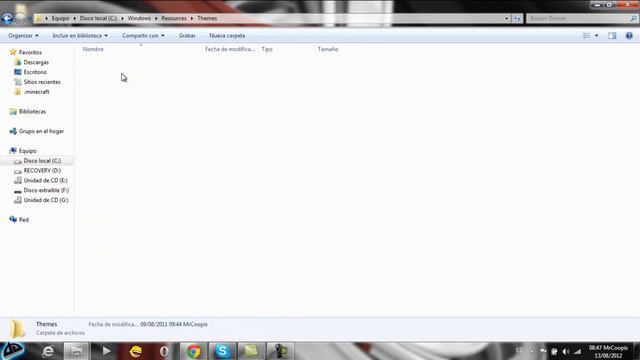Open .minecraft favorite folder
640x360 pixels.
click(36, 92)
